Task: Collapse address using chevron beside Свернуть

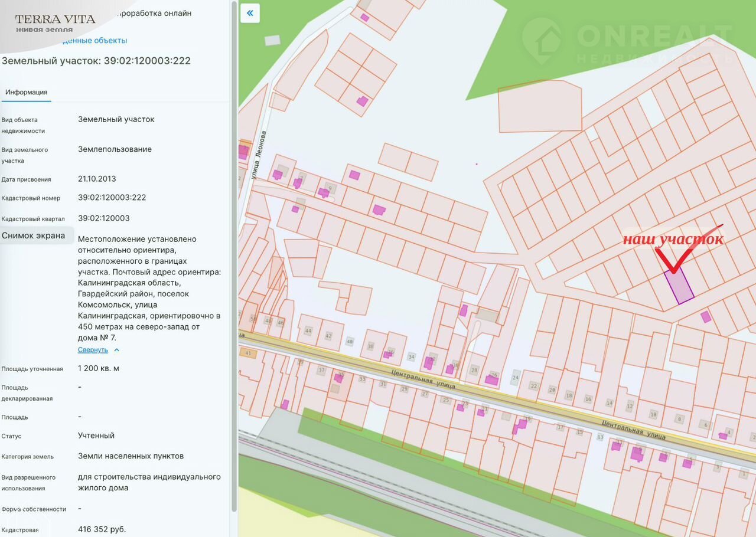Action: point(116,350)
